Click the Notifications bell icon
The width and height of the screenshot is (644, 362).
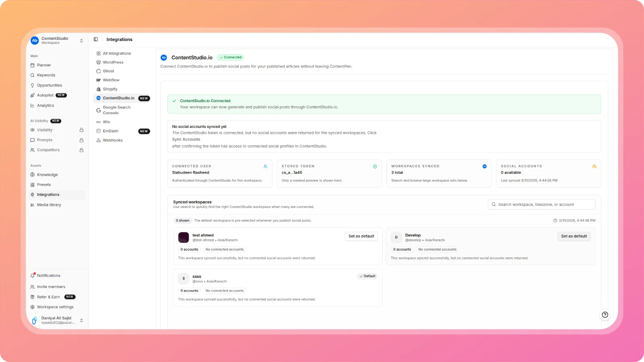click(x=33, y=276)
